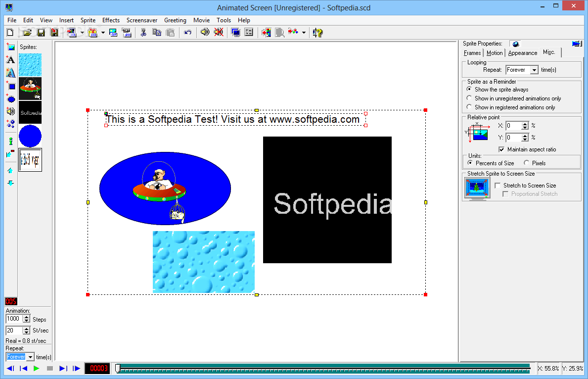Viewport: 588px width, 379px height.
Task: Switch to the Appearance tab
Action: click(x=522, y=53)
